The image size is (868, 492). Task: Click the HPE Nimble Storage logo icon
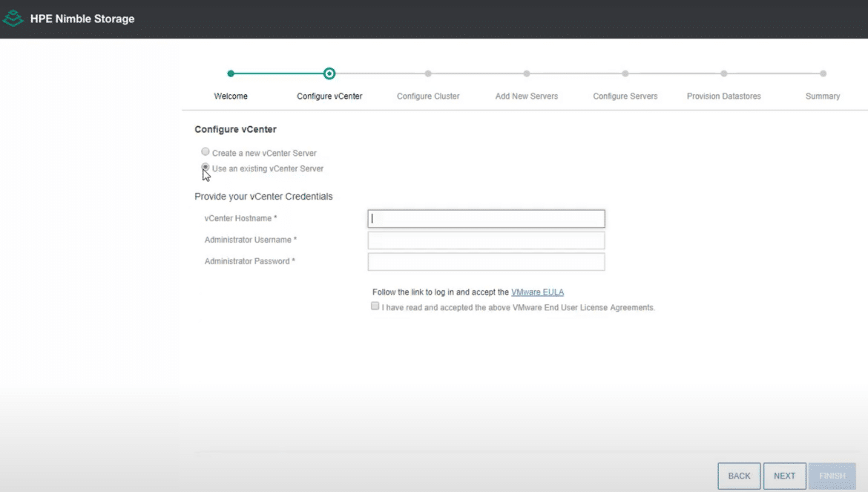[13, 19]
